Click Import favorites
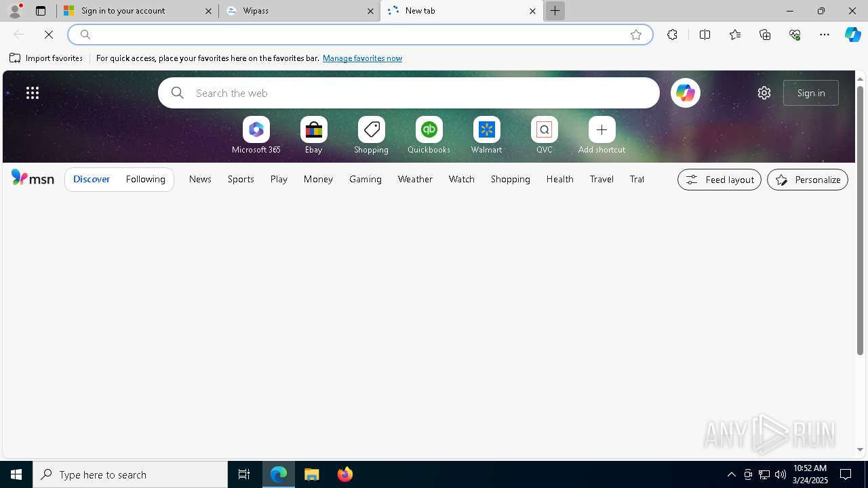The image size is (868, 488). pos(46,58)
